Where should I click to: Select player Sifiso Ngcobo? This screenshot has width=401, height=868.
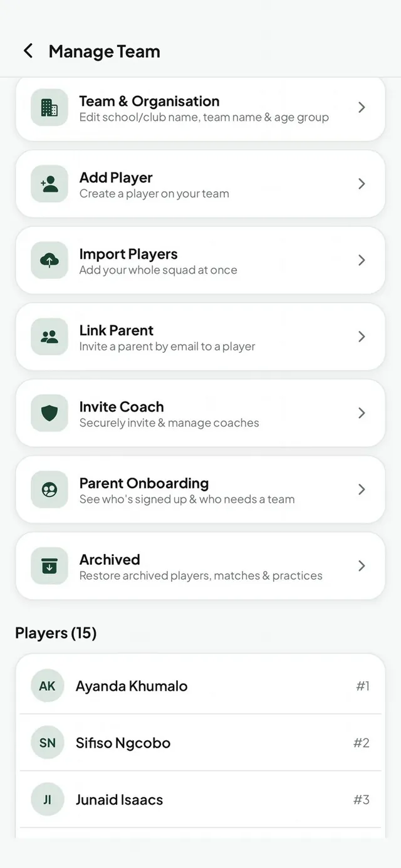tap(200, 743)
